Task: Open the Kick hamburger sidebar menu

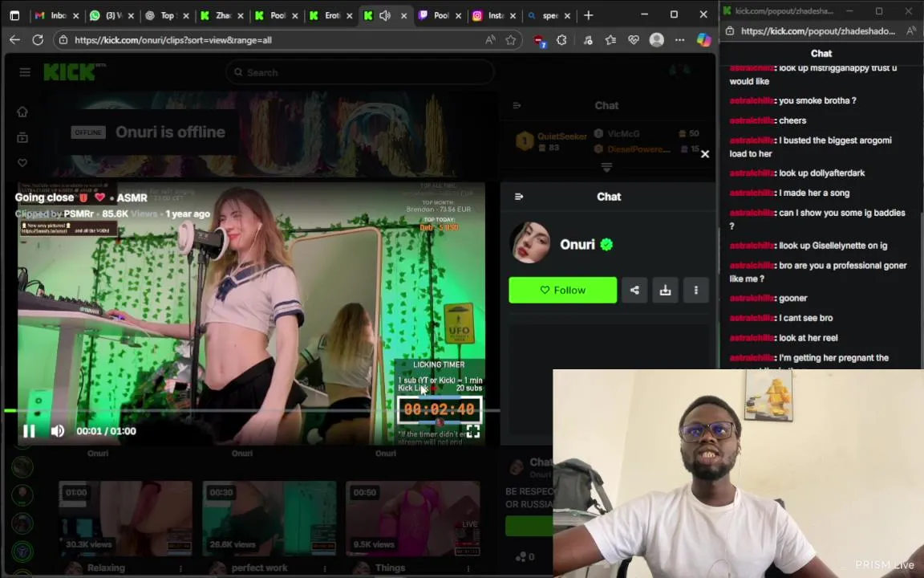Action: (25, 72)
